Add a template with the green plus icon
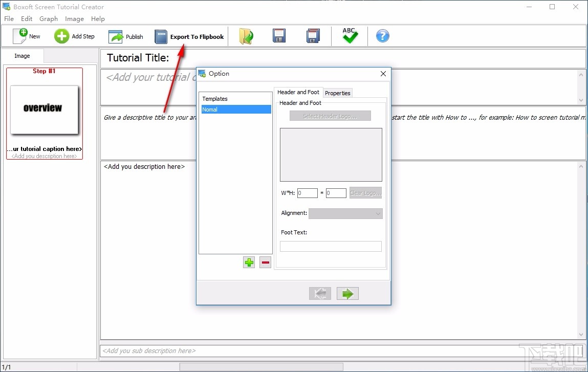The image size is (588, 372). (249, 262)
